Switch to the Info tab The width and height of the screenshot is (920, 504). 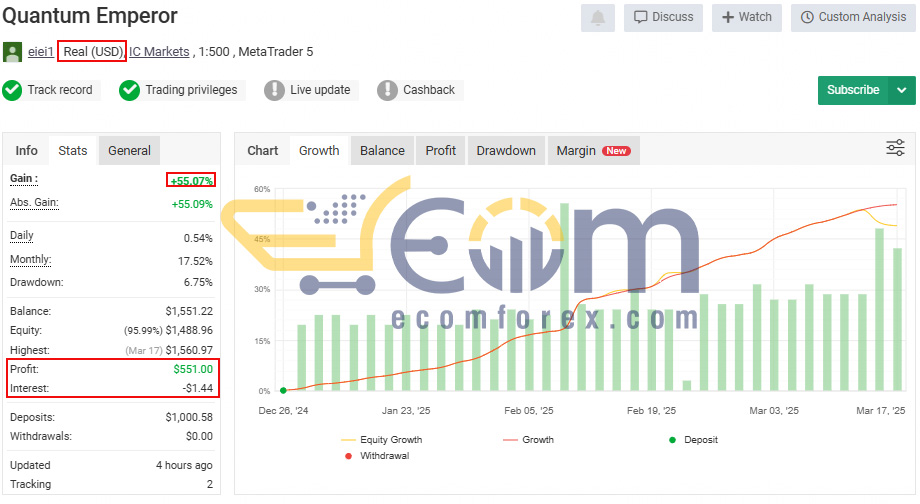coord(26,151)
